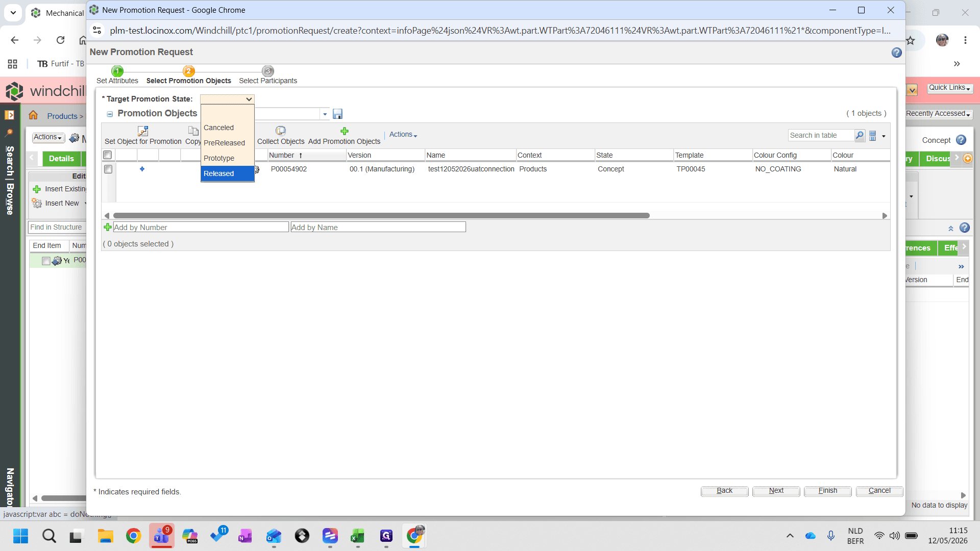Click the green plus beside Add by Number
This screenshot has height=551, width=980.
(x=107, y=227)
